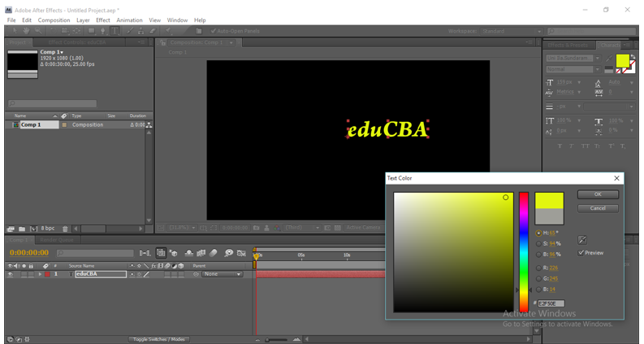Screen dimensions: 644x344
Task: Open the font family dropdown
Action: pos(573,58)
